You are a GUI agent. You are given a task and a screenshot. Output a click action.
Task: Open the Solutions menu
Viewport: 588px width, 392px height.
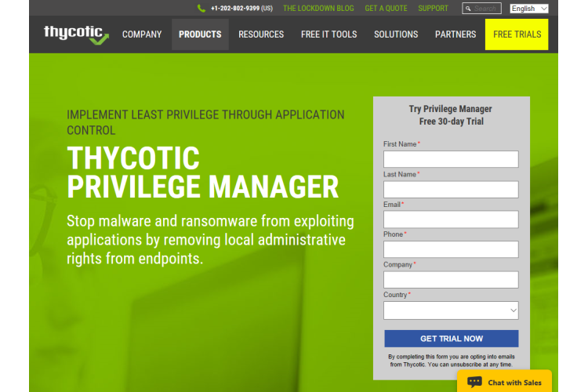pyautogui.click(x=396, y=34)
